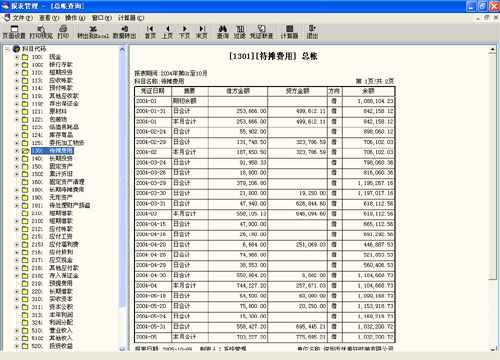
Task: Expand the 银行存款 tree node
Action: pyautogui.click(x=16, y=65)
